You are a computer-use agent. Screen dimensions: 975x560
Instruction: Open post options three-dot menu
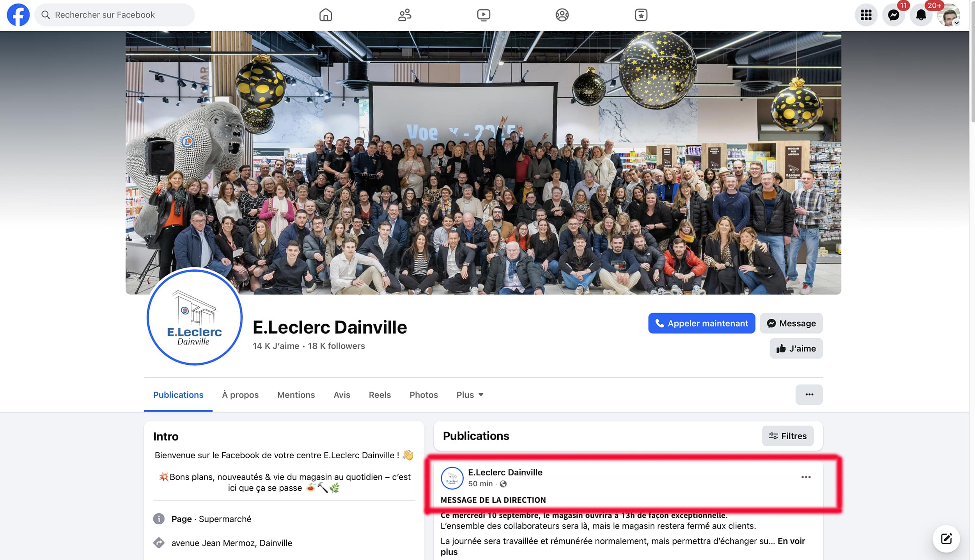(806, 477)
